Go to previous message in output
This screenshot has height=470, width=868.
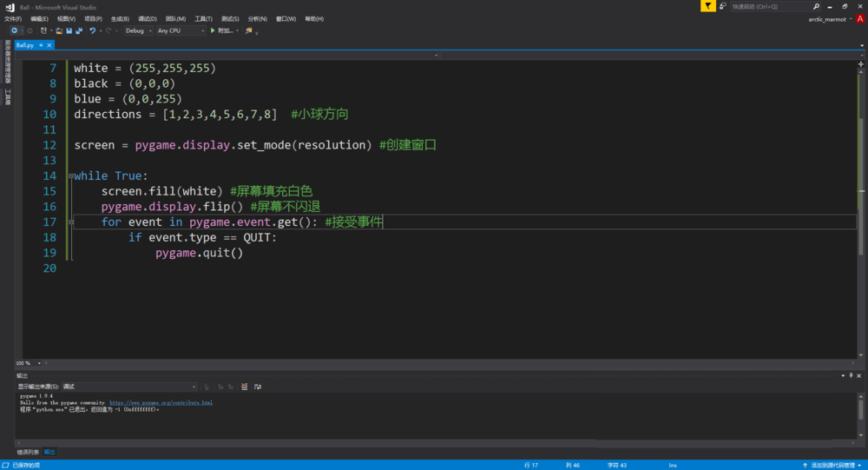tap(220, 387)
